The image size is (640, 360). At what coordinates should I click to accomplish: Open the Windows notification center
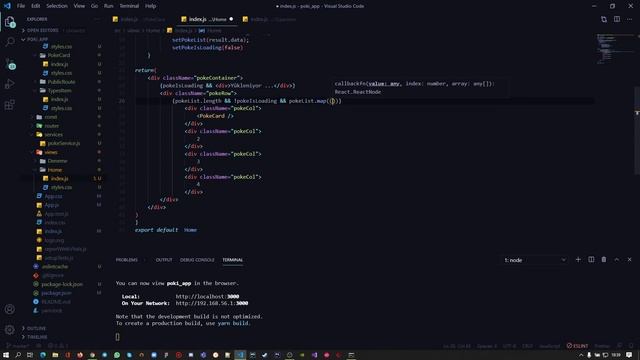tap(629, 355)
